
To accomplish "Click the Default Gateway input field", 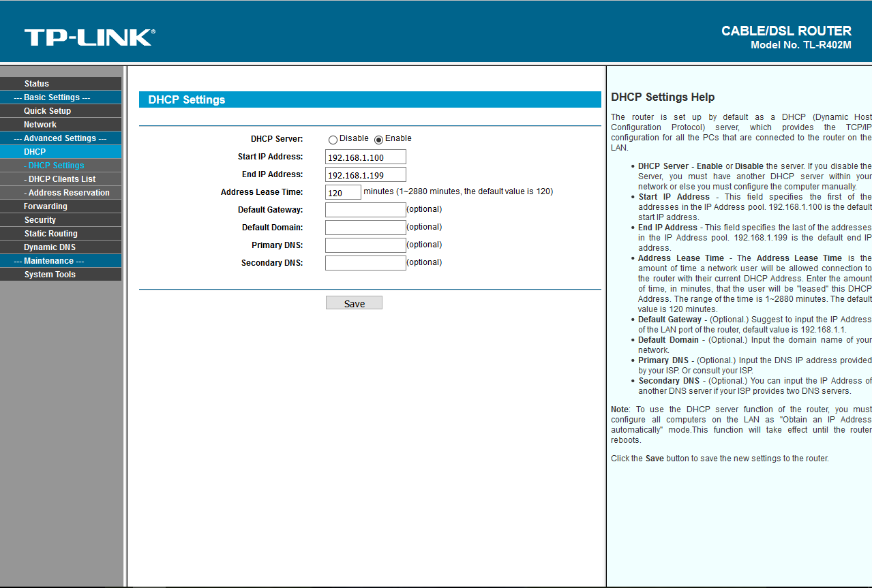I will [x=365, y=210].
